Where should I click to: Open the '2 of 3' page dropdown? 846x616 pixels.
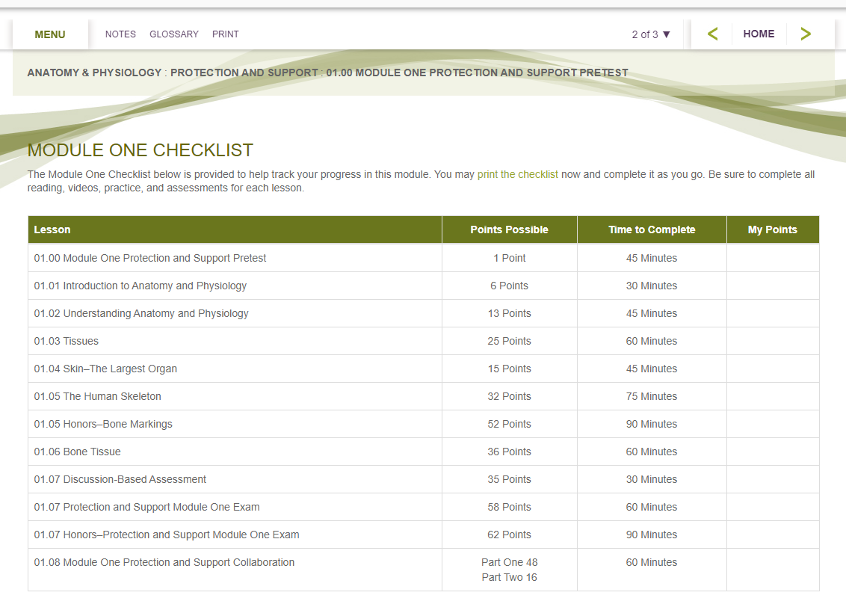pos(651,34)
